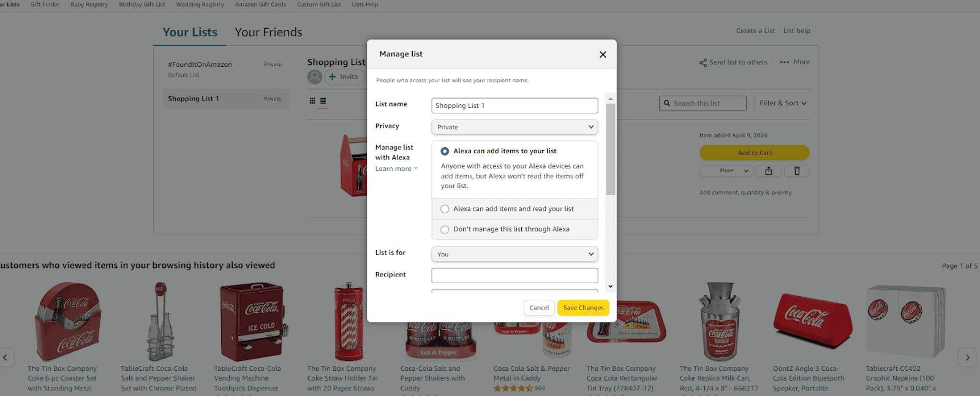Switch to the Your Friends tab
This screenshot has width=980, height=396.
(268, 32)
